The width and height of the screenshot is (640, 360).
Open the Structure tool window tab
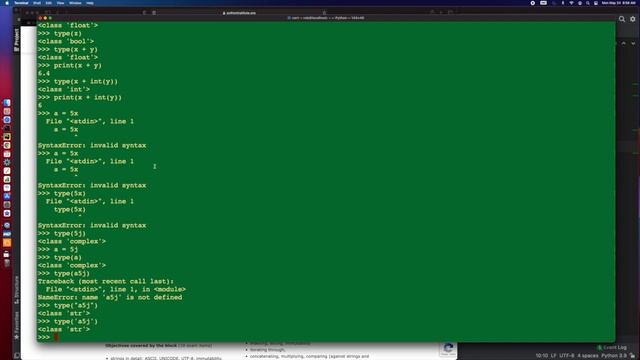(x=16, y=290)
